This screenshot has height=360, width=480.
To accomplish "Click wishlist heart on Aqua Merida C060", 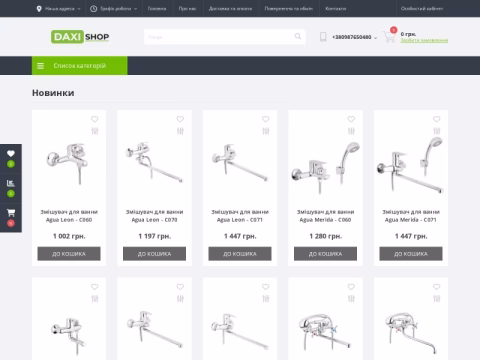I will (x=351, y=119).
